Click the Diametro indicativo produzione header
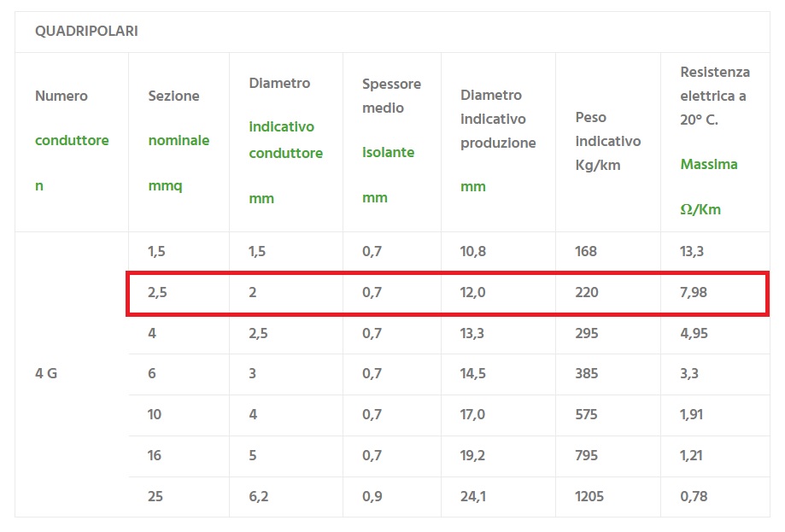 498,141
